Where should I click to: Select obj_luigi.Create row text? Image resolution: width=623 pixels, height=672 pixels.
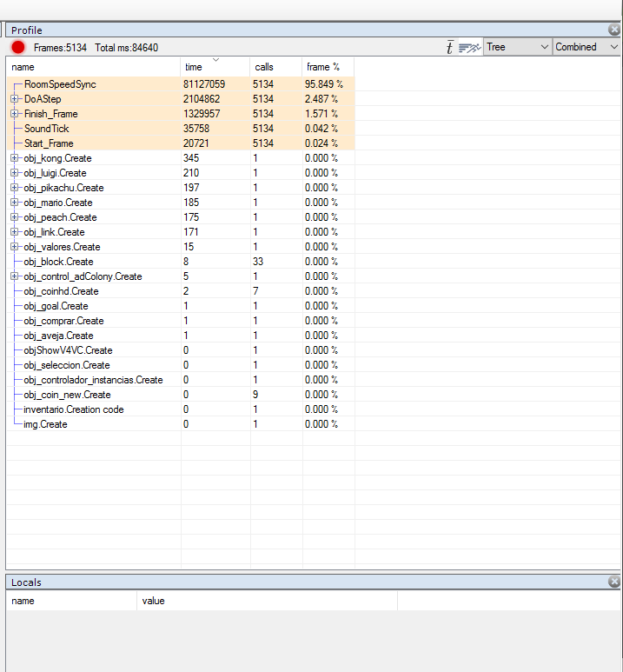[x=56, y=173]
